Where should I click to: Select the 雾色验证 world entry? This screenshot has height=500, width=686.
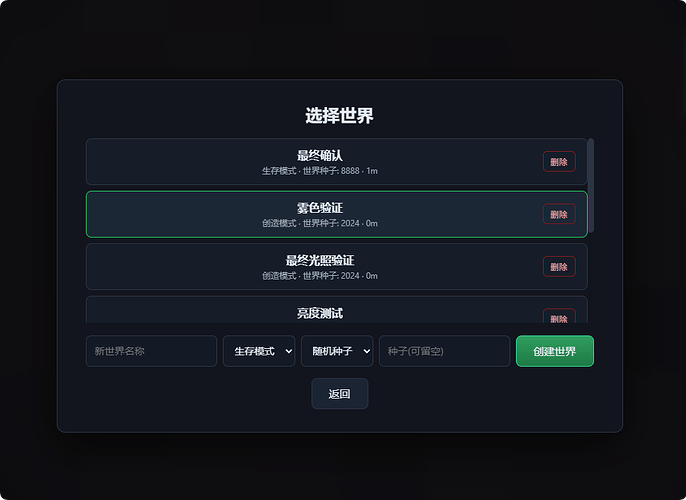(336, 214)
